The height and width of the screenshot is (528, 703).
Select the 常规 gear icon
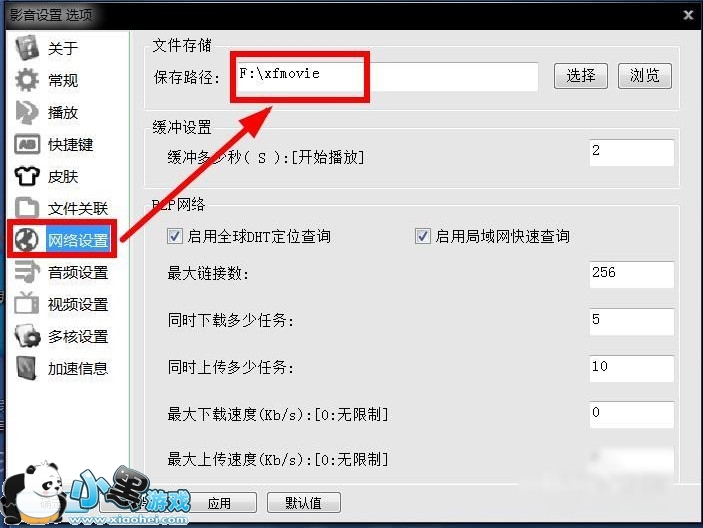pos(27,80)
